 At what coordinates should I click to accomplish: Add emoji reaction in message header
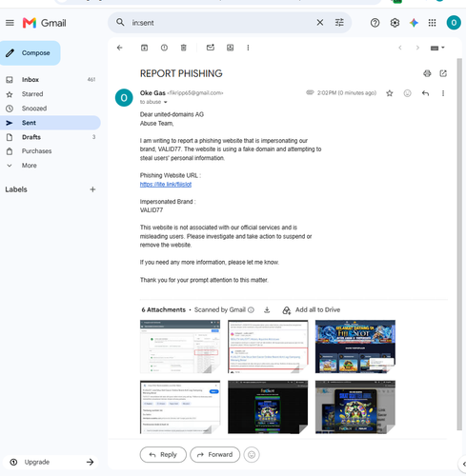coord(407,93)
